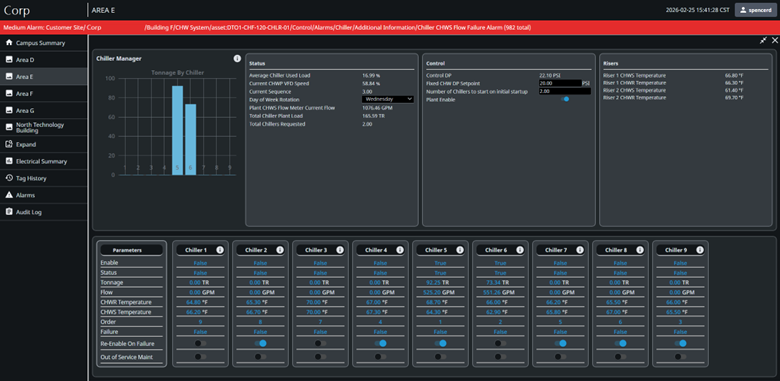Screen dimensions: 780x381
Task: Open Chiller 5 info icon
Action: (x=460, y=250)
